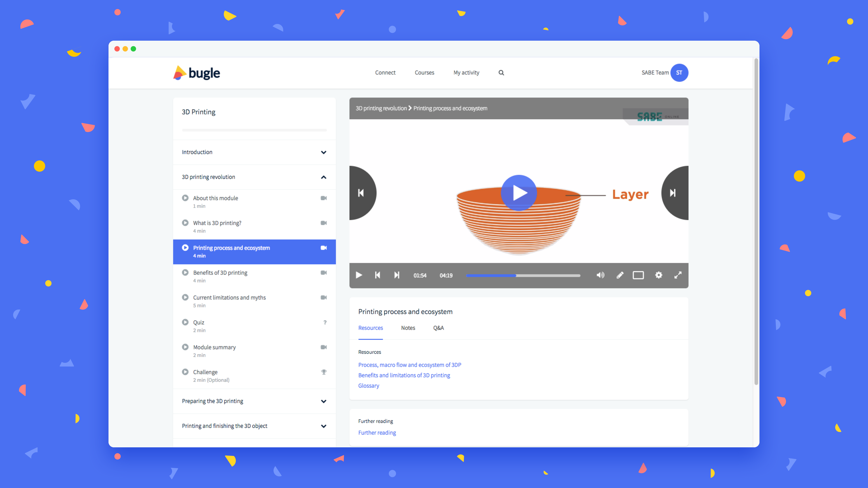Toggle completion circle for Quiz lesson
The image size is (868, 488).
pos(185,322)
